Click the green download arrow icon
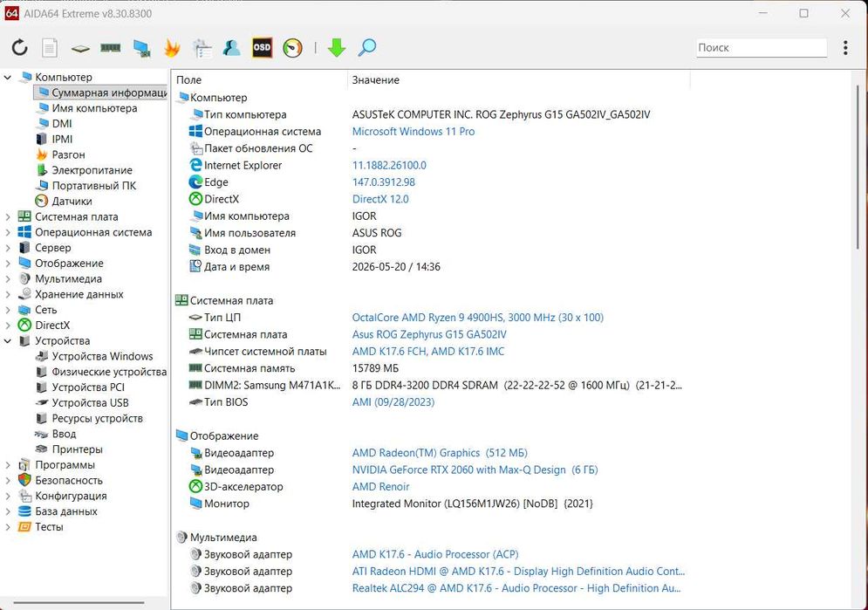868x610 pixels. (x=337, y=48)
